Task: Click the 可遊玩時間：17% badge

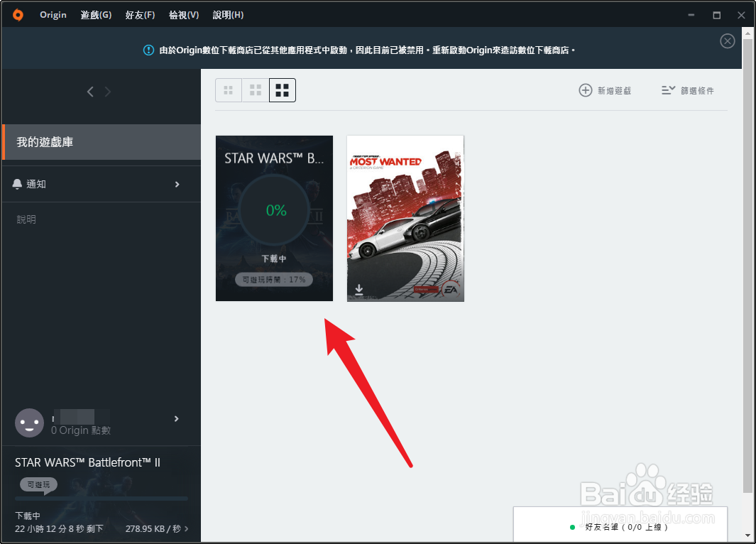Action: [x=274, y=280]
